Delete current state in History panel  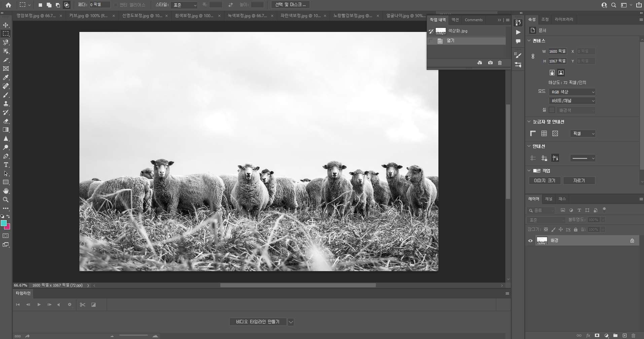click(x=500, y=63)
